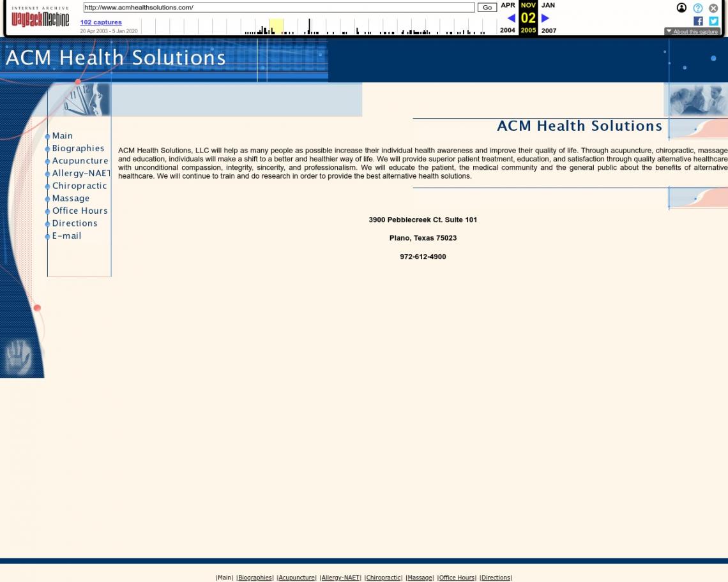
Task: Open Acupuncture in the sidebar menu
Action: coord(80,161)
